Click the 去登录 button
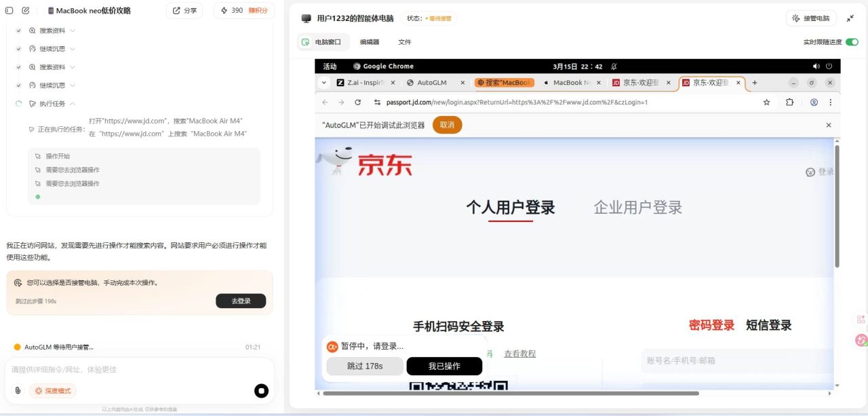This screenshot has width=868, height=416. point(241,301)
